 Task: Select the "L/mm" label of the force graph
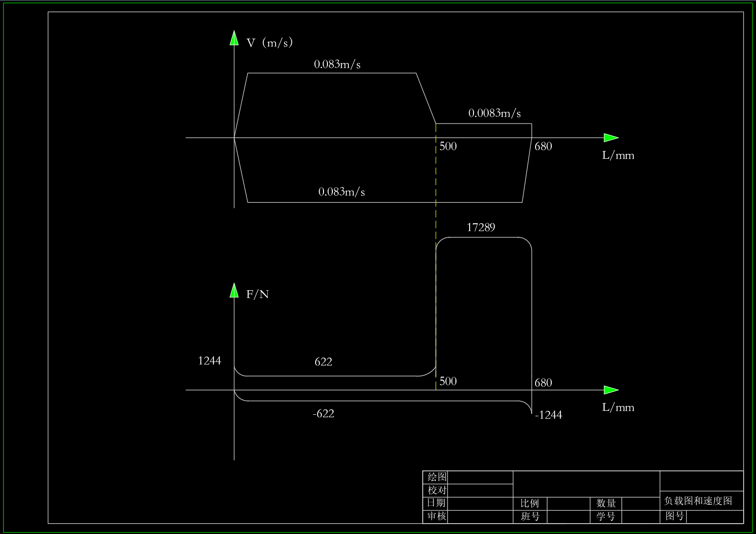tap(618, 407)
